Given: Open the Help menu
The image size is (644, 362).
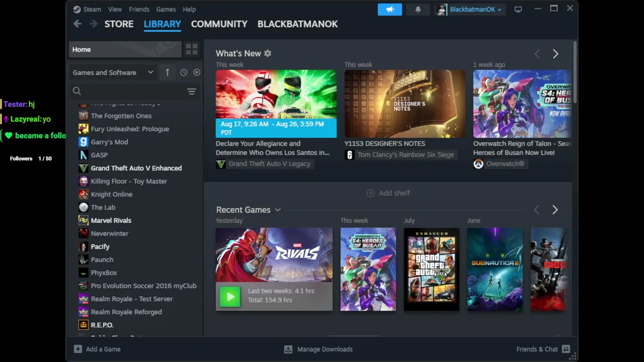Looking at the screenshot, I should click(189, 9).
